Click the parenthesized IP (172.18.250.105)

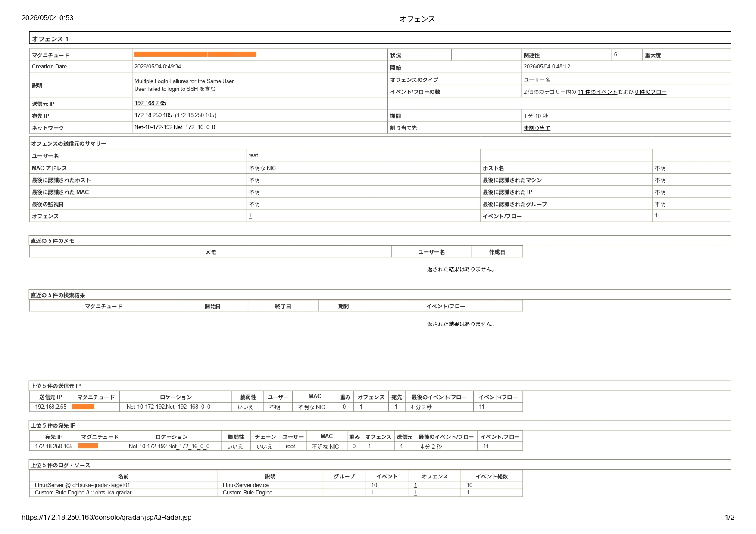point(196,115)
